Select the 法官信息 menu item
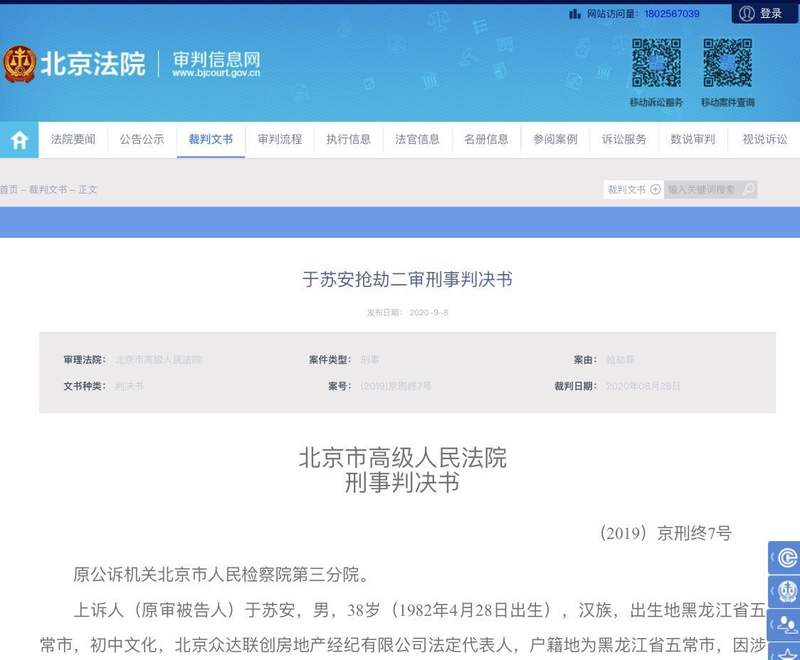The height and width of the screenshot is (660, 800). pos(417,139)
